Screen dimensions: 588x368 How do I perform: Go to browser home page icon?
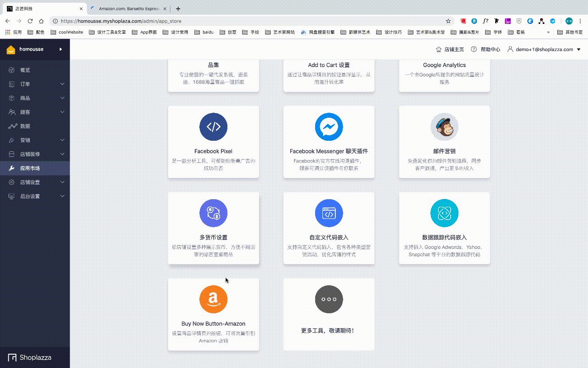pos(41,21)
